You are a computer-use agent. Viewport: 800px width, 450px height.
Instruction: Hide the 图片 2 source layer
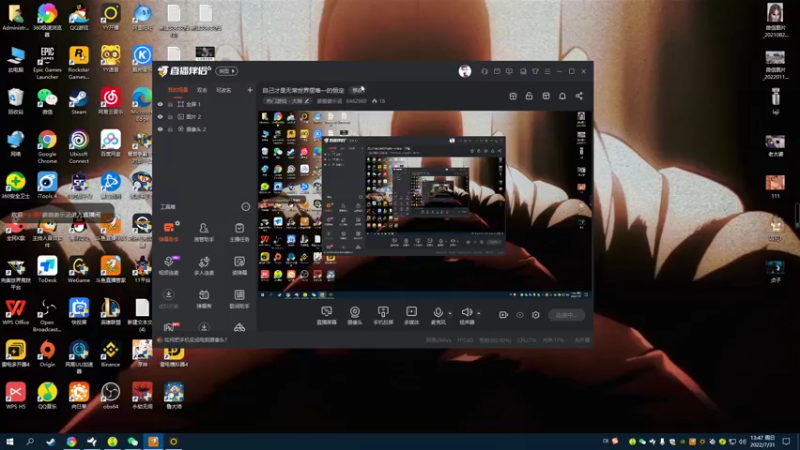160,117
